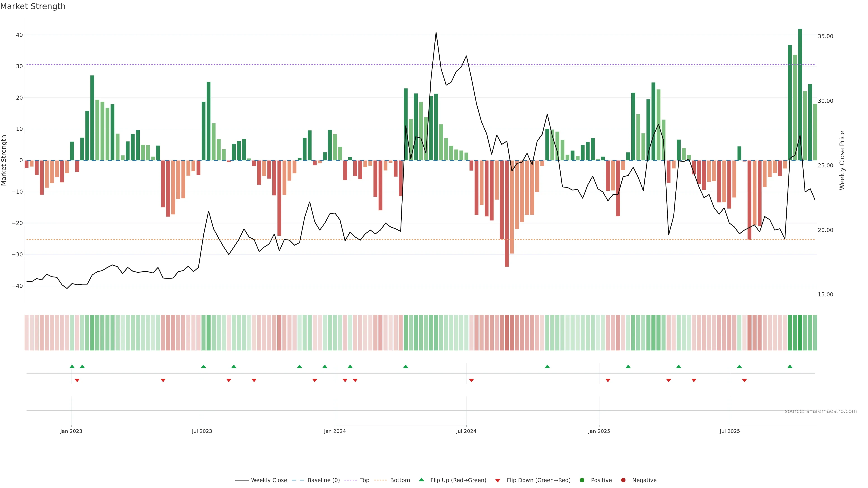Image resolution: width=868 pixels, height=488 pixels.
Task: Click the last green flip-up triangle marker
Action: [x=790, y=366]
